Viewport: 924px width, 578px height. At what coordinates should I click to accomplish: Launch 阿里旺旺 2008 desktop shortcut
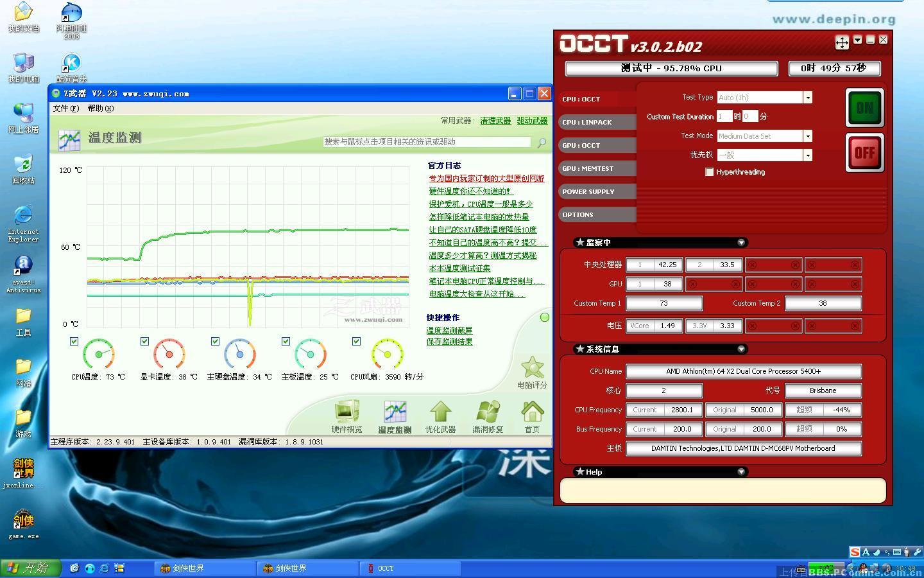coord(71,21)
